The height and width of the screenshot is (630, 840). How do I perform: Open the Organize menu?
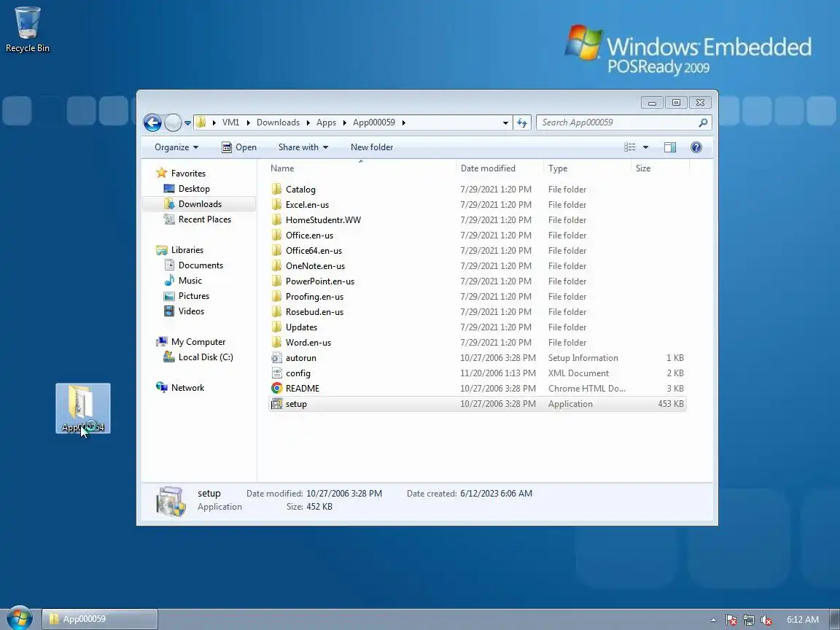coord(176,147)
